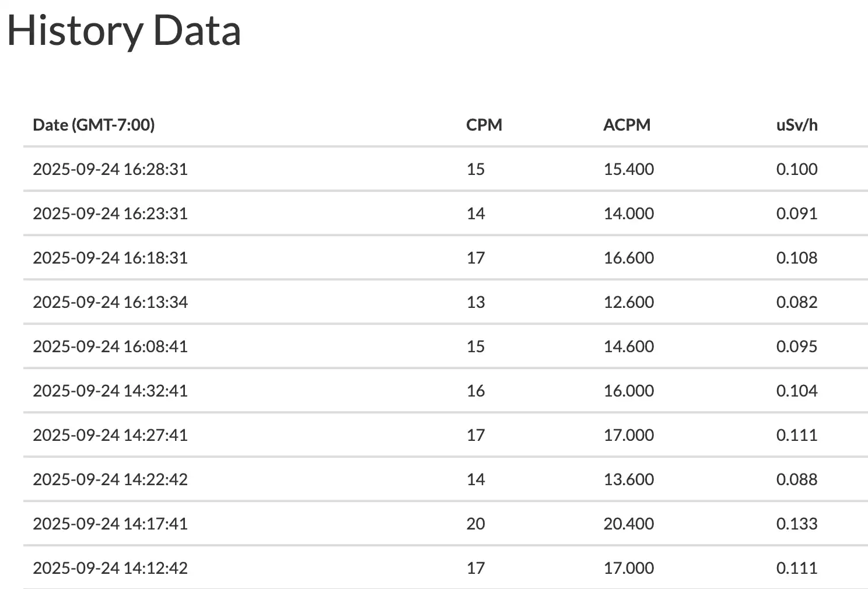Click the CPM value 20
The width and height of the screenshot is (868, 589).
coord(475,524)
